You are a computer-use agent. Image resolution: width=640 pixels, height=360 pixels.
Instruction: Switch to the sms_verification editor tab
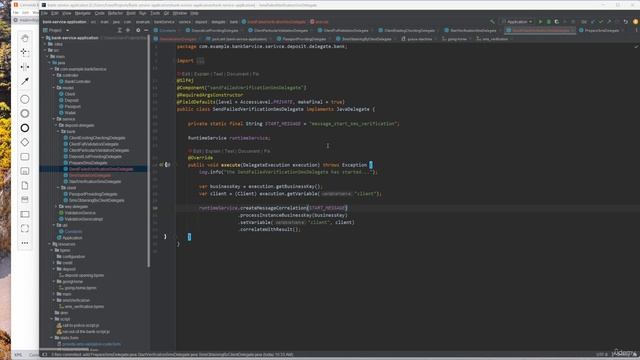[492, 39]
